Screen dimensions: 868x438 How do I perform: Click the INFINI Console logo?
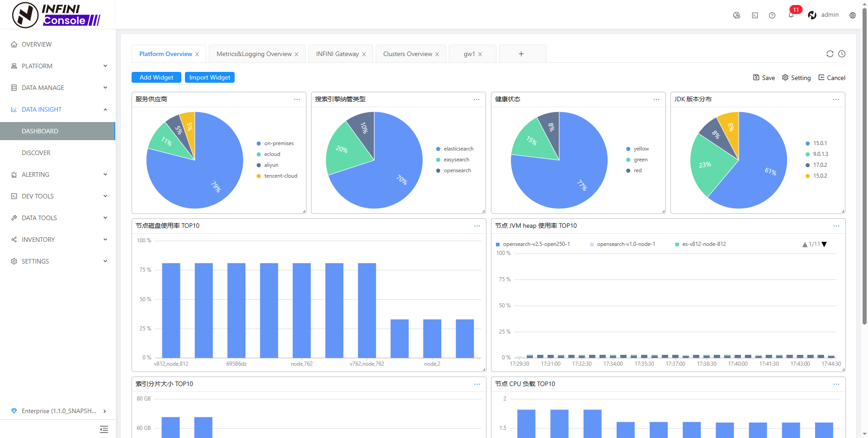[x=57, y=15]
